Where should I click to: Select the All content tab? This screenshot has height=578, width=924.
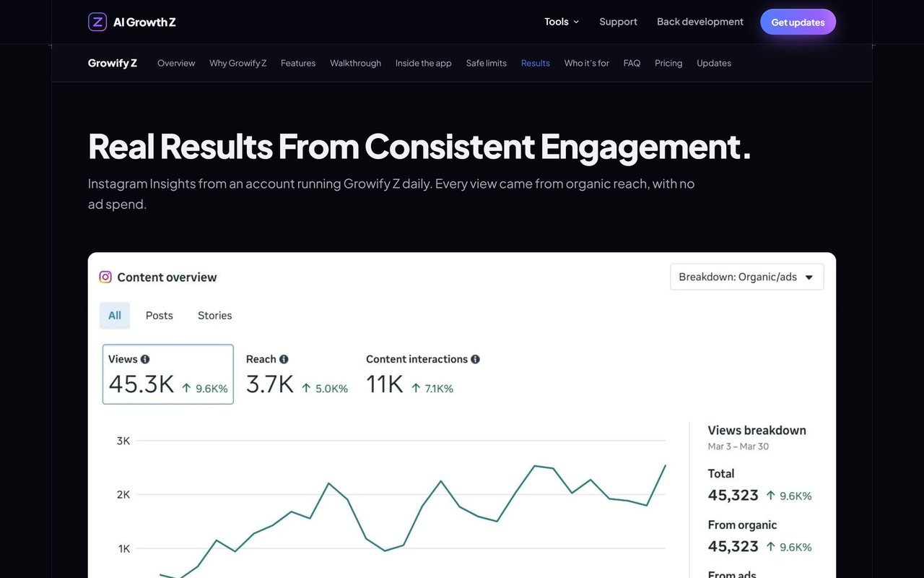(115, 316)
